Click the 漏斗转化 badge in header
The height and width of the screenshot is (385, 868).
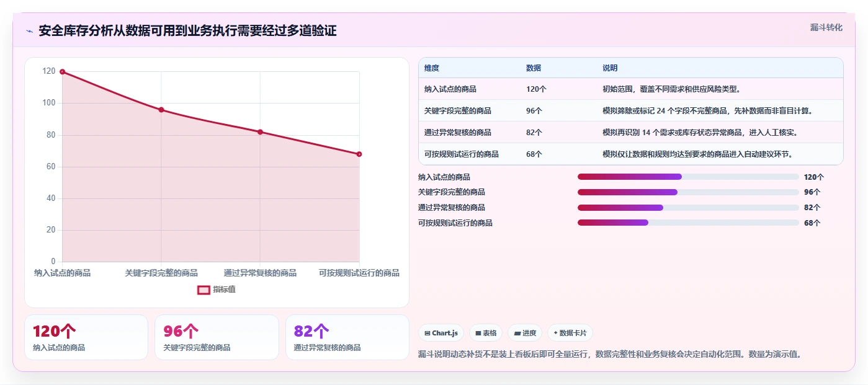click(x=826, y=27)
